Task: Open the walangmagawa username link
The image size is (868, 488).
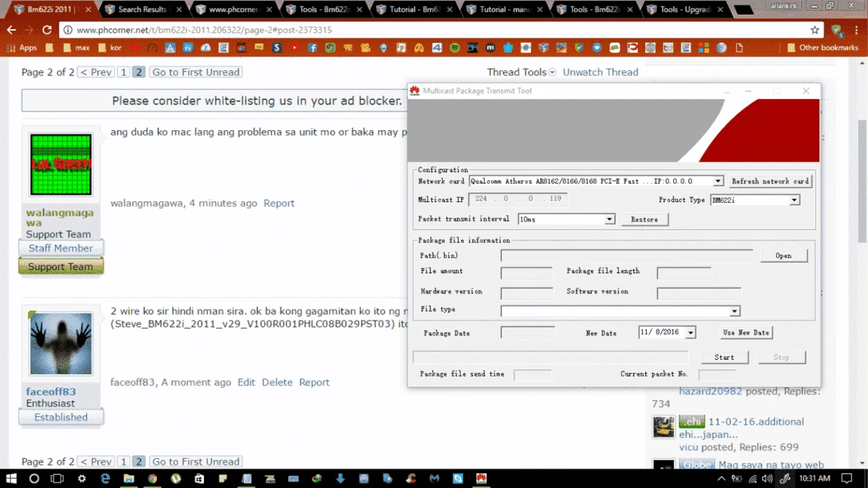Action: point(60,218)
